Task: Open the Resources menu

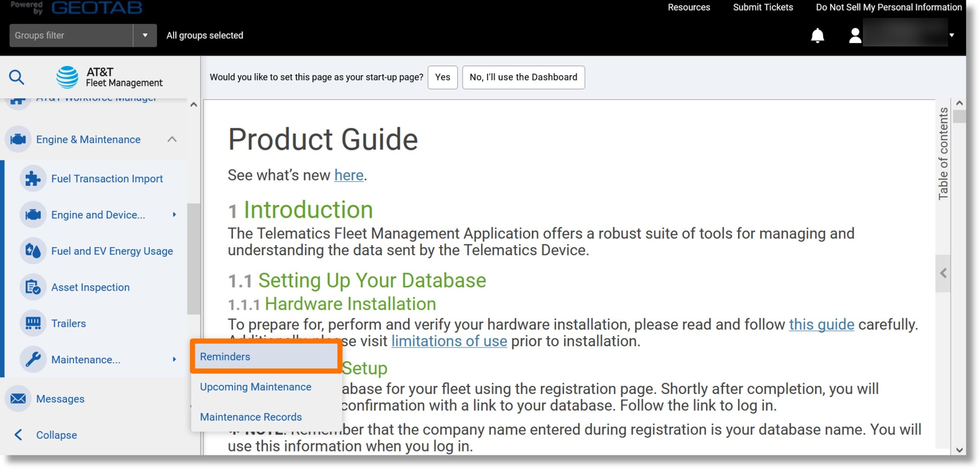Action: [x=689, y=7]
